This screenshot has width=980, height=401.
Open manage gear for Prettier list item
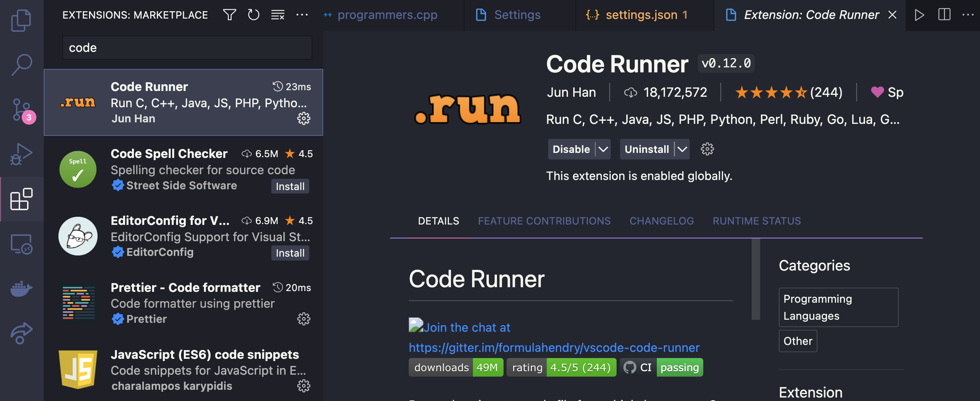tap(304, 319)
